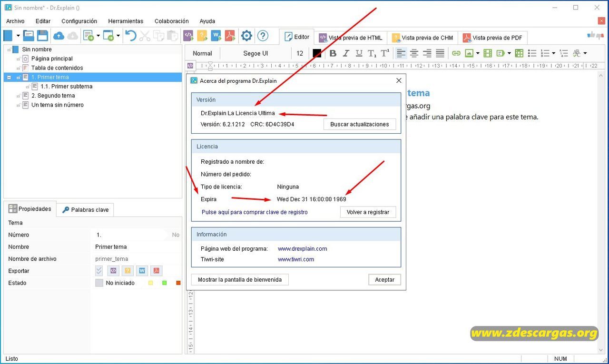
Task: Select '1.1. Primer subtema' in the tree
Action: [x=67, y=87]
